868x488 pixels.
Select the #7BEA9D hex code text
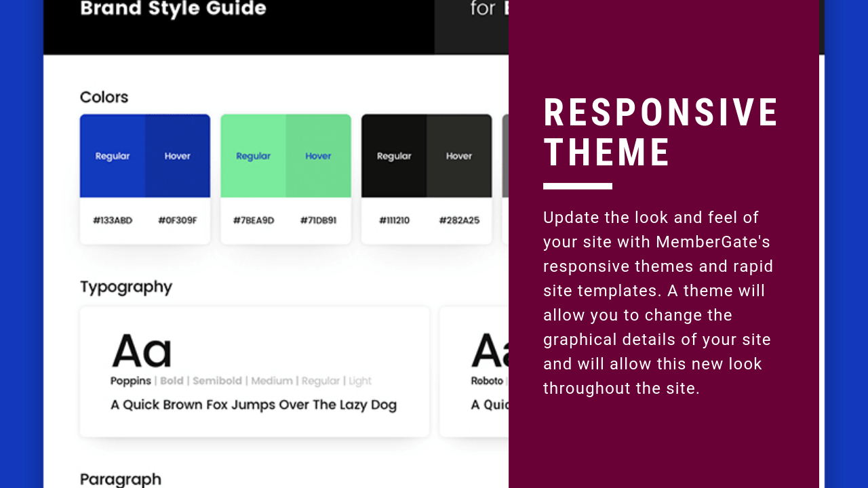[254, 220]
